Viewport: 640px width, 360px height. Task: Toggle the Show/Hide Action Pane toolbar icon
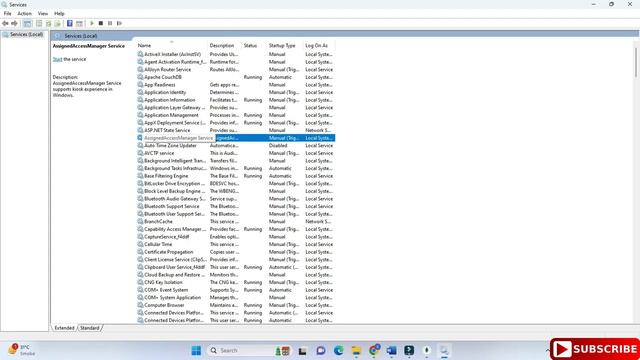[x=79, y=23]
